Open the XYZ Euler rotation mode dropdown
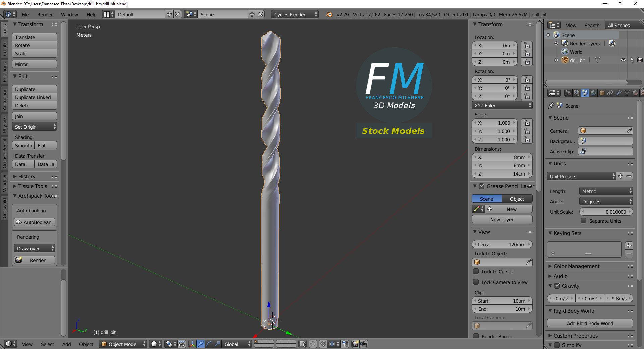 [x=502, y=105]
